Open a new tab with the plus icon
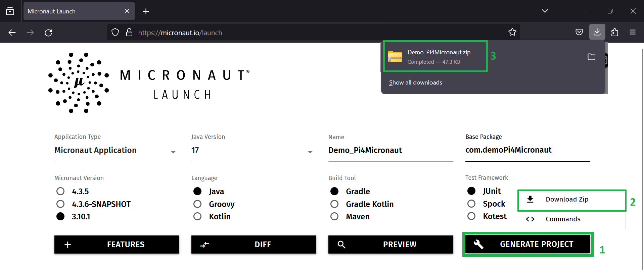This screenshot has height=270, width=644. click(x=146, y=11)
